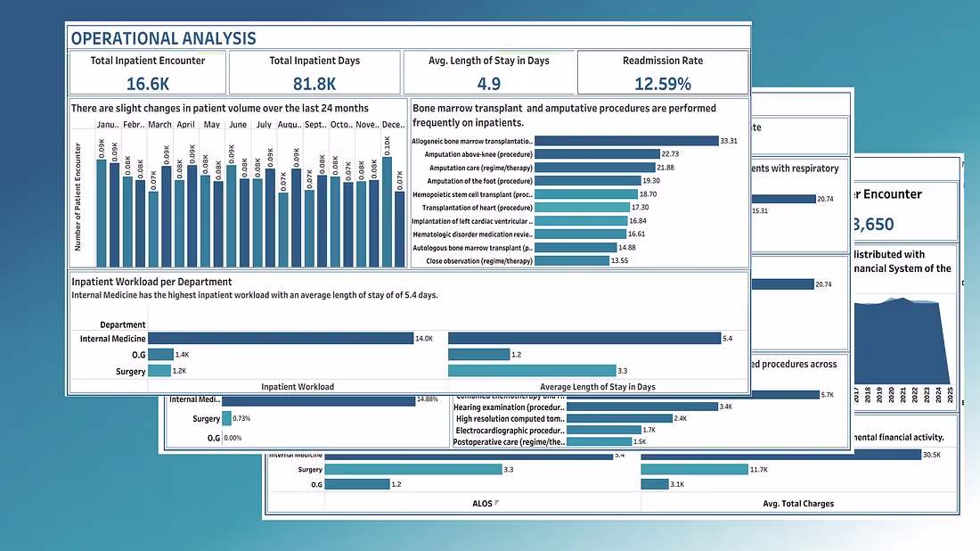
Task: Click the 'June' month header in volume chart
Action: (x=238, y=125)
